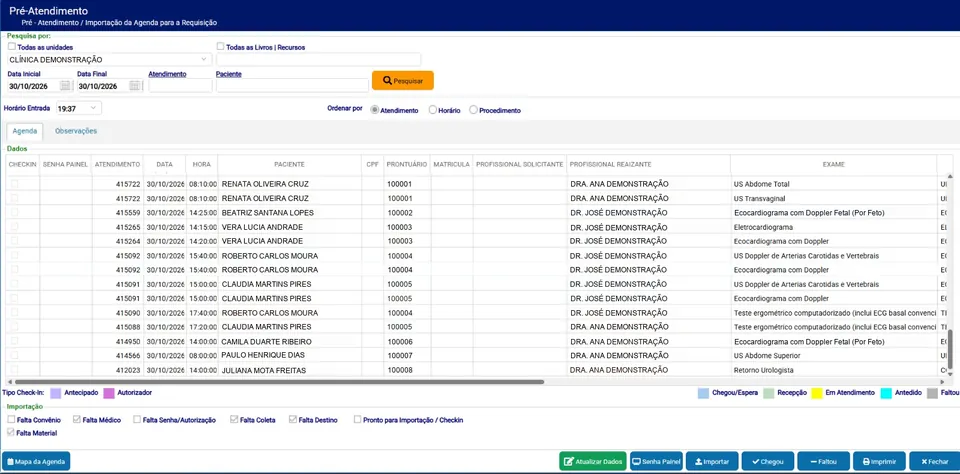The width and height of the screenshot is (960, 474).
Task: Click into the Atendimento number field
Action: (180, 86)
